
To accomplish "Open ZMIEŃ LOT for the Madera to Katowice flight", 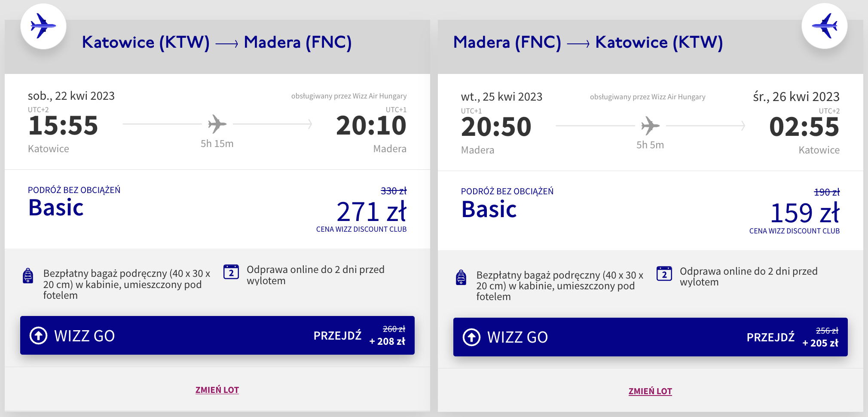I will pos(650,391).
